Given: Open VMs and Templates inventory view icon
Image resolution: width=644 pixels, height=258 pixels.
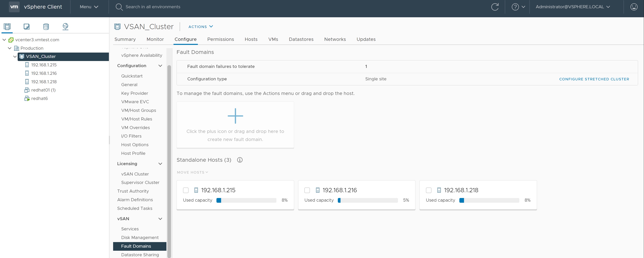Looking at the screenshot, I should (26, 26).
